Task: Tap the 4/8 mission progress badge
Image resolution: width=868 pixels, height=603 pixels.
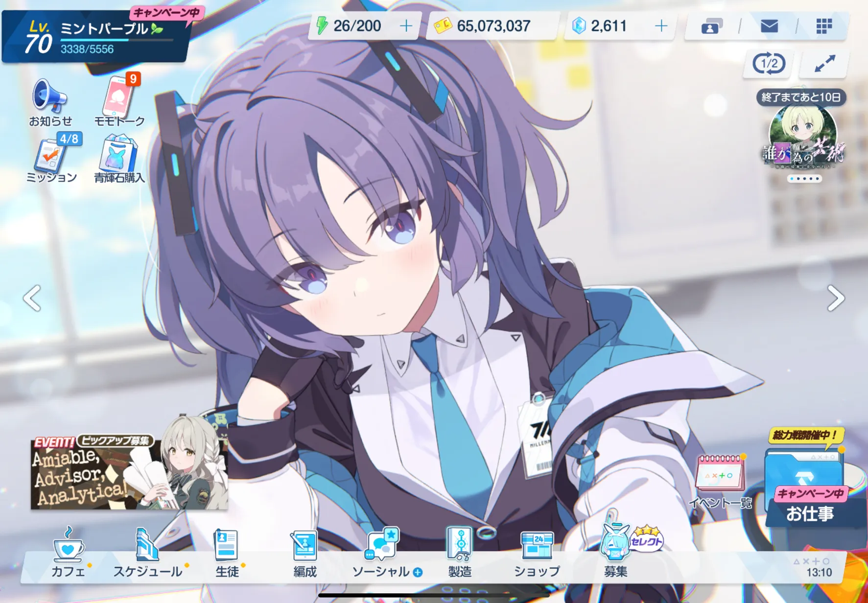Action: tap(69, 139)
